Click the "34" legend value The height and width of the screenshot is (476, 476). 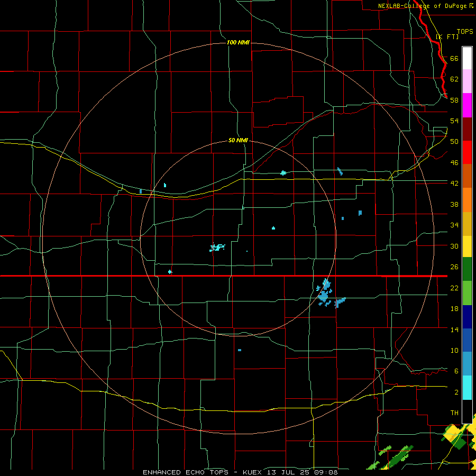[454, 225]
